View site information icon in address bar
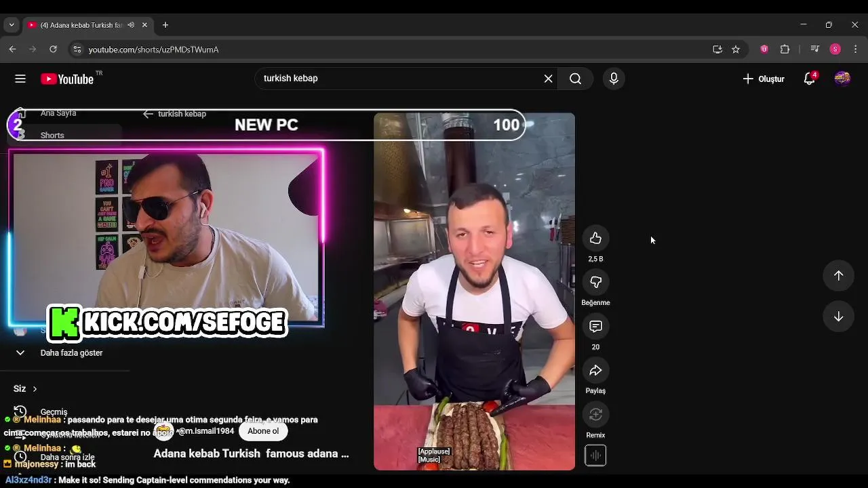This screenshot has width=868, height=488. (77, 49)
